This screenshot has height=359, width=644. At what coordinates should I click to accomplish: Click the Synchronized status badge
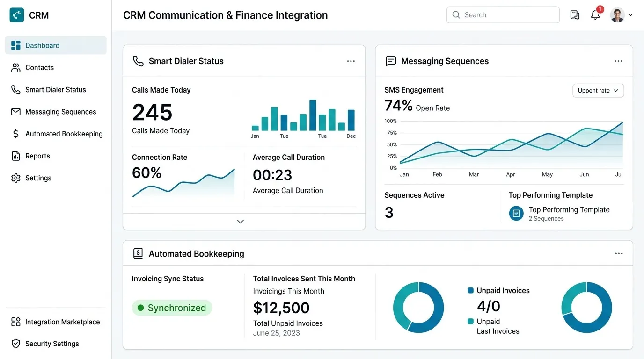pos(172,308)
